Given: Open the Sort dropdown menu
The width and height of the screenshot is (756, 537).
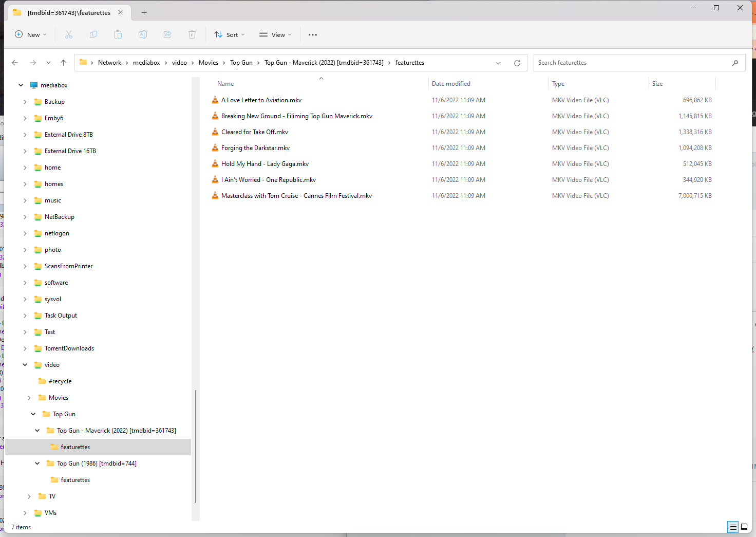Looking at the screenshot, I should 230,34.
